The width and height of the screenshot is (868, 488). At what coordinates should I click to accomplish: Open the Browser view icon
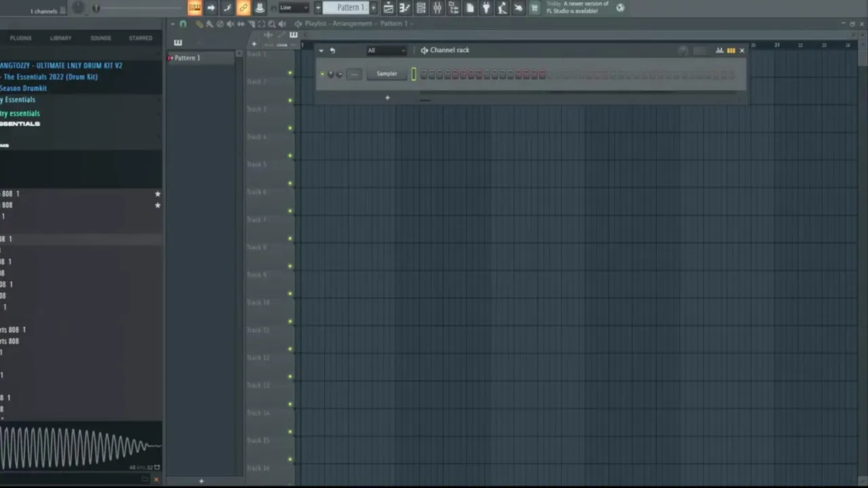454,7
